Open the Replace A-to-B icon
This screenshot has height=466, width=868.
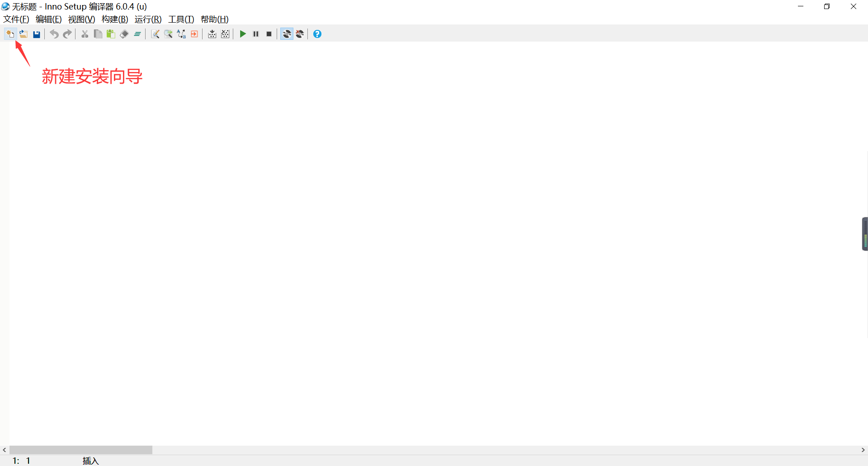tap(181, 34)
